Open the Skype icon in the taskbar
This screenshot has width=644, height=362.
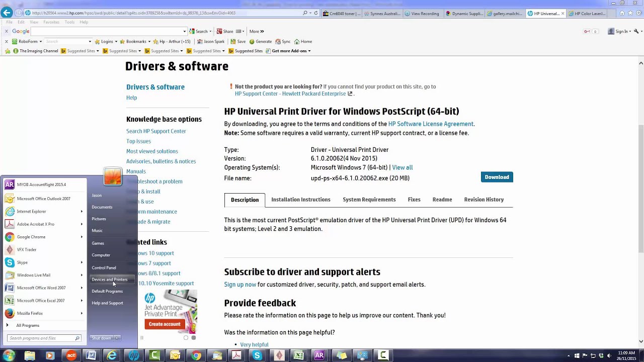coord(257,355)
